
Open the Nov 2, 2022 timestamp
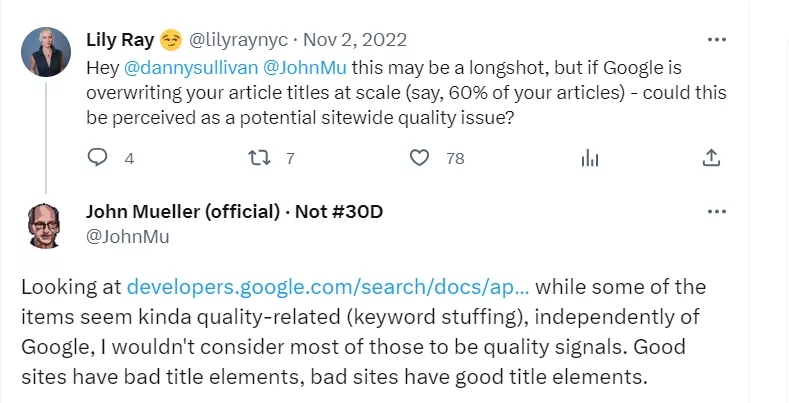tap(355, 40)
